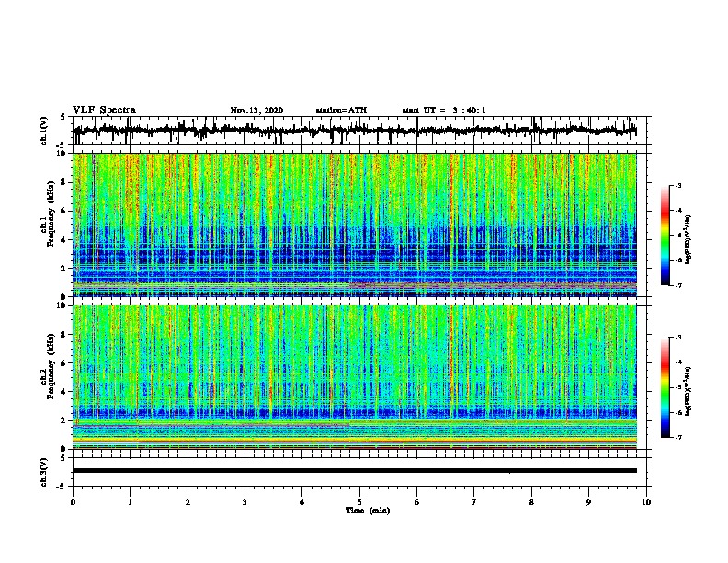Click the "ch.3(V)" axis label
Screen dimensions: 728x563
coord(44,472)
